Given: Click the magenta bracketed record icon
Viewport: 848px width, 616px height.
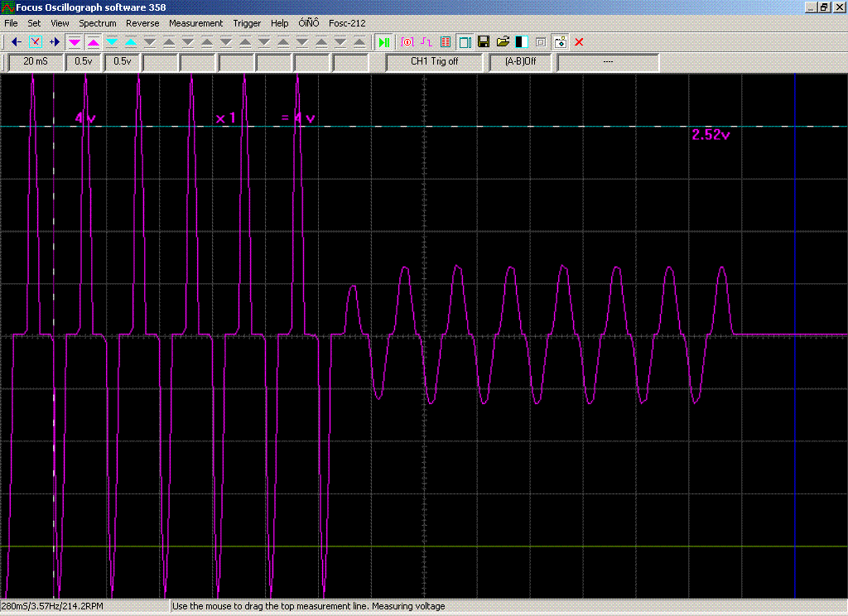Looking at the screenshot, I should click(407, 41).
